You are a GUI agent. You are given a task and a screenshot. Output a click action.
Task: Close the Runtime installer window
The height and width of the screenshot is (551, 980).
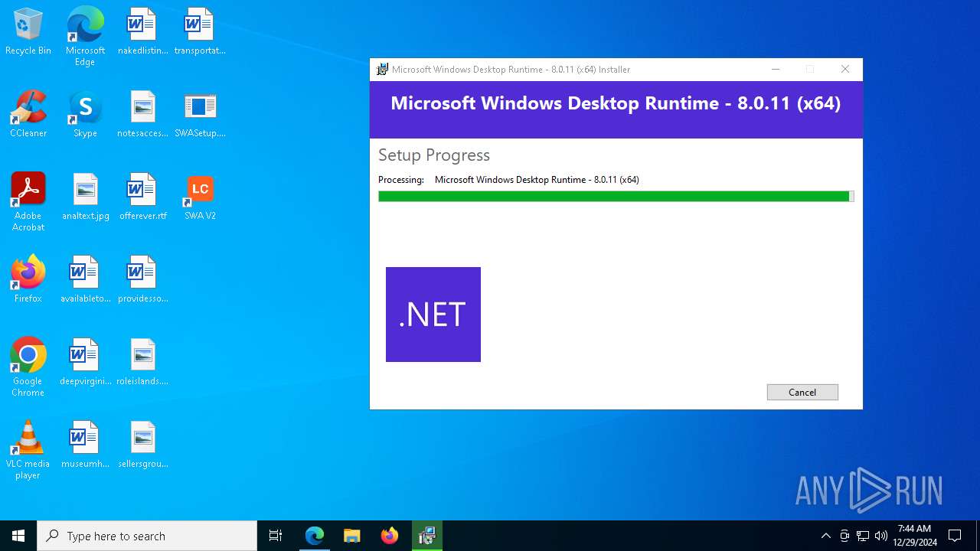(x=845, y=70)
